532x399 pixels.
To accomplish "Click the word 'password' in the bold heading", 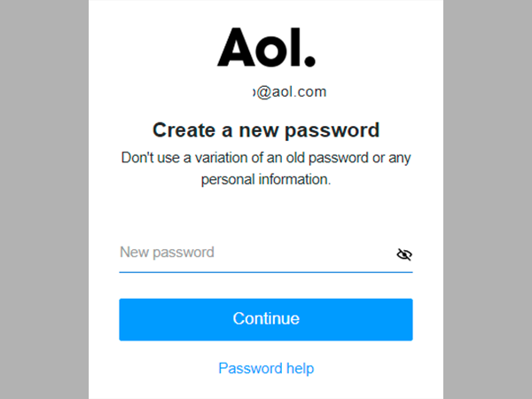I will click(x=332, y=130).
